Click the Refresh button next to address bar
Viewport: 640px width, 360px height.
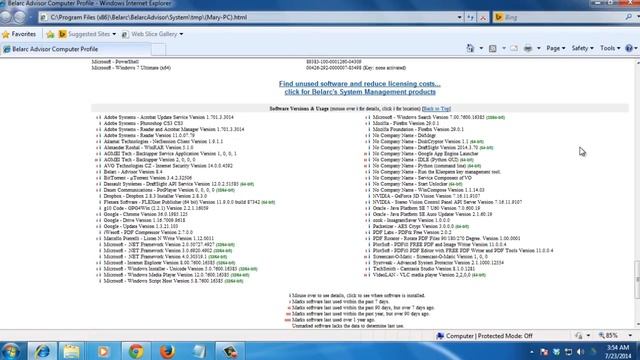click(x=471, y=17)
